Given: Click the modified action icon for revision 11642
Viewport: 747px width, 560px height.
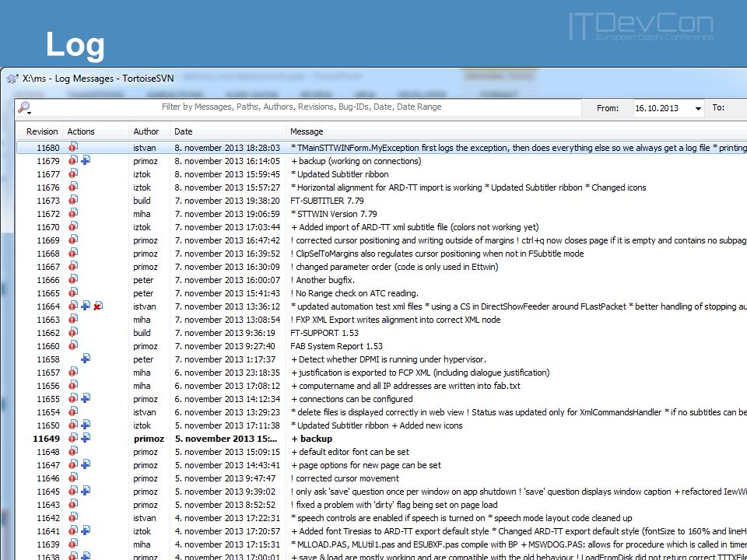Looking at the screenshot, I should [73, 518].
